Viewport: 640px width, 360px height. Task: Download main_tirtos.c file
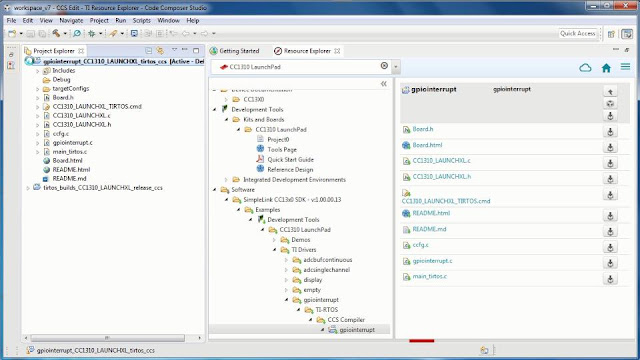tap(610, 279)
